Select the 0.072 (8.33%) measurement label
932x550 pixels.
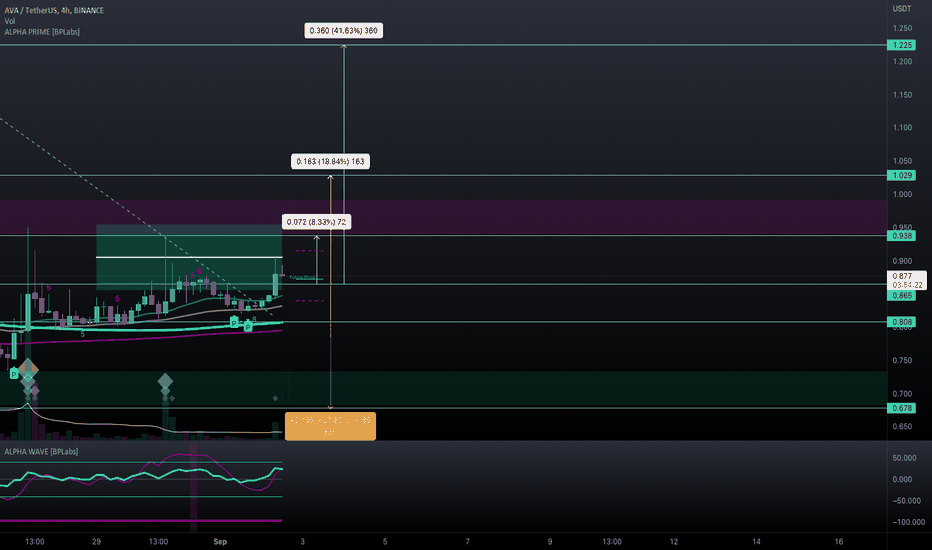pos(316,222)
